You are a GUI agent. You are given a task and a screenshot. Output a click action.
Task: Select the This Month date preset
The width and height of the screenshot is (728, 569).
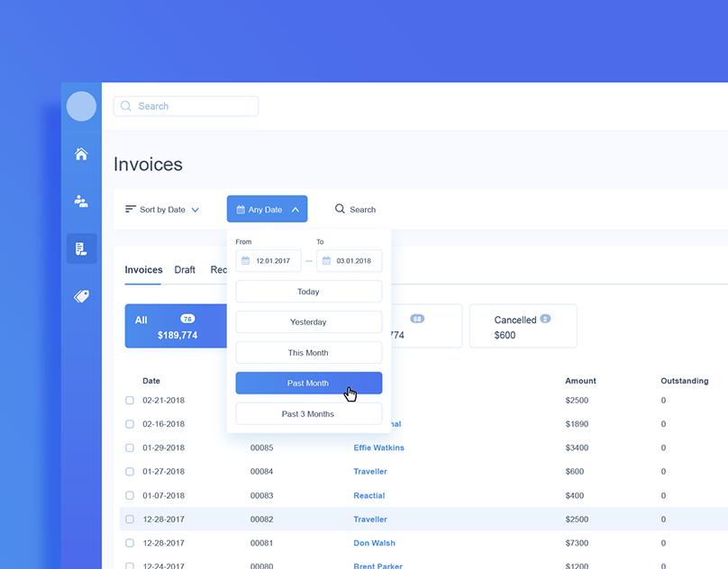coord(309,353)
